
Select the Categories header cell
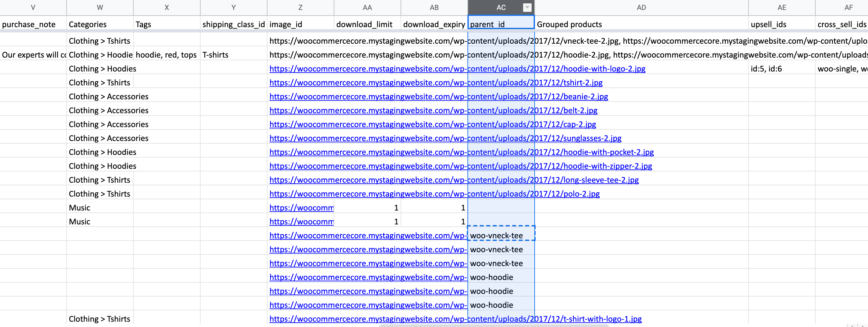[x=100, y=24]
